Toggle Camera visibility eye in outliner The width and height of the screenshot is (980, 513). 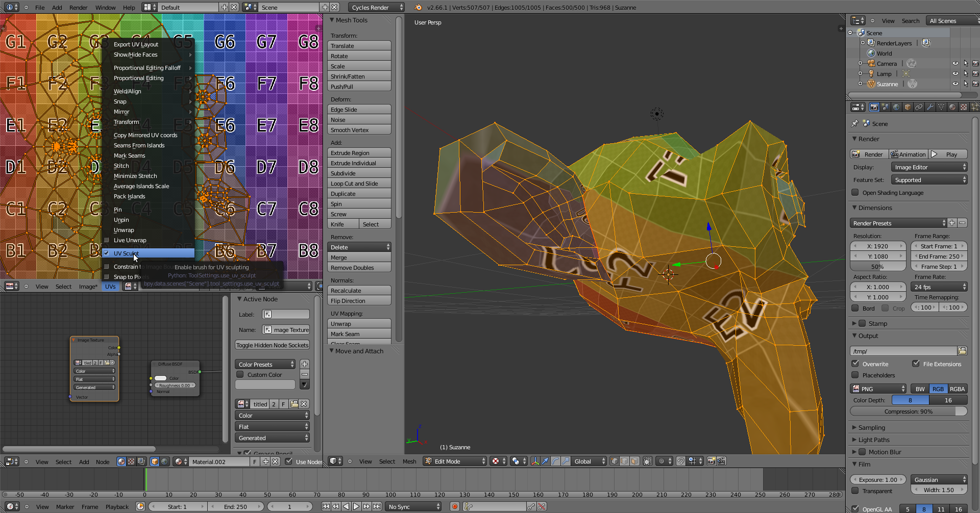(x=955, y=63)
